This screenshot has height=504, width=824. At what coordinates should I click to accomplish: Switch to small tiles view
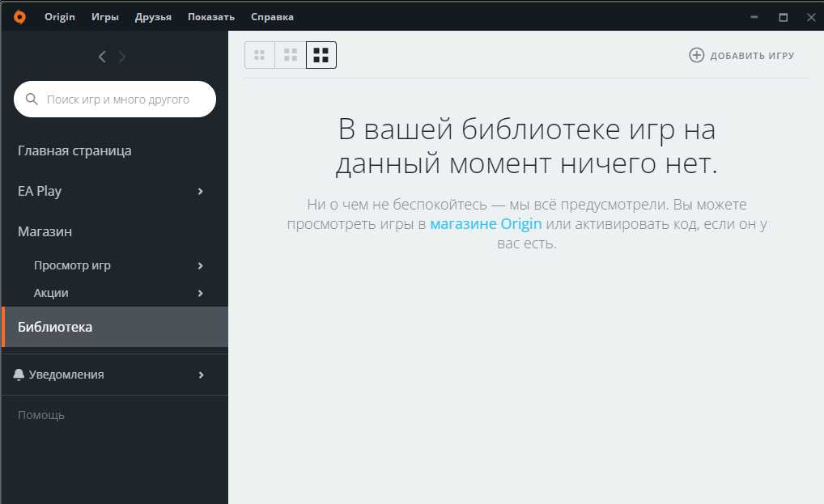pos(260,55)
